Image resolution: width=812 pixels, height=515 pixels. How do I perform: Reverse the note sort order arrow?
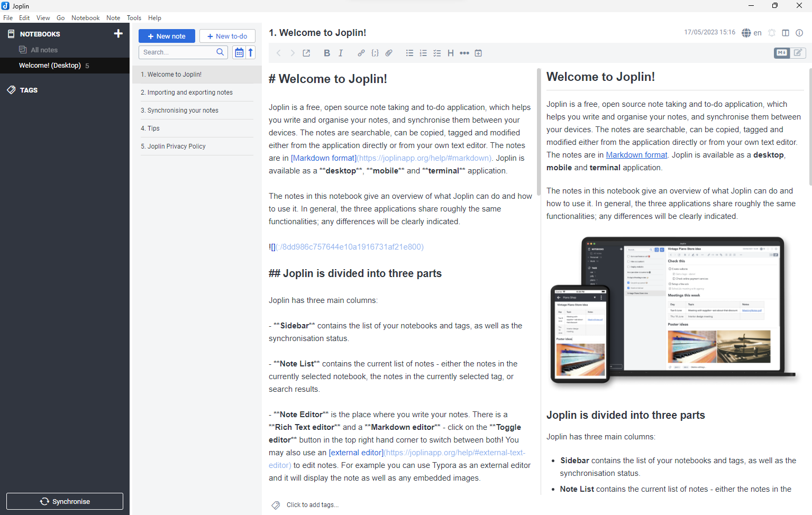(251, 52)
